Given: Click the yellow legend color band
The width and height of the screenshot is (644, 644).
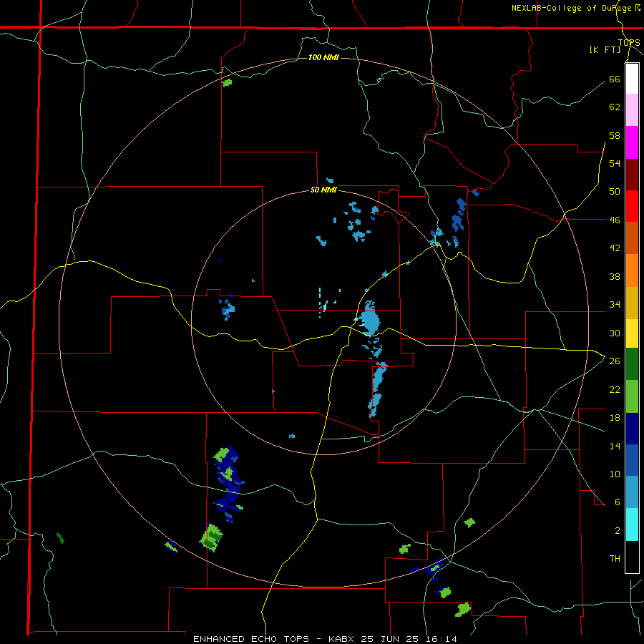Looking at the screenshot, I should click(x=632, y=333).
